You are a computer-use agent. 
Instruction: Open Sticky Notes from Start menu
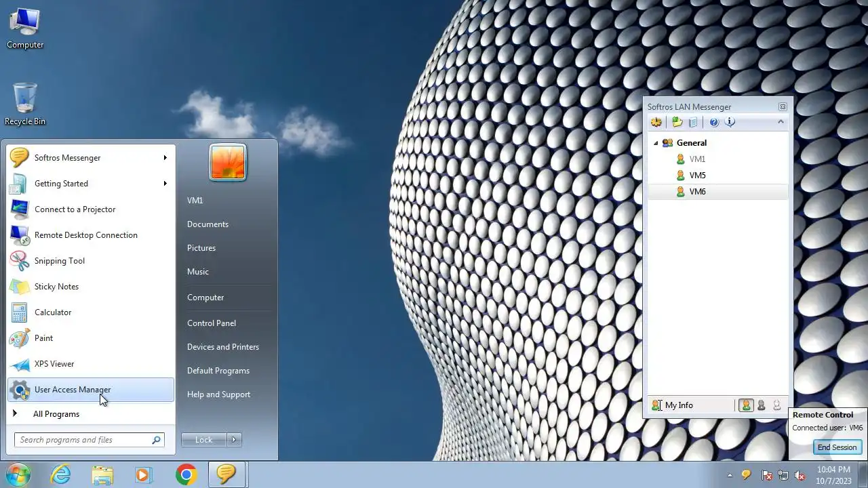91,287
